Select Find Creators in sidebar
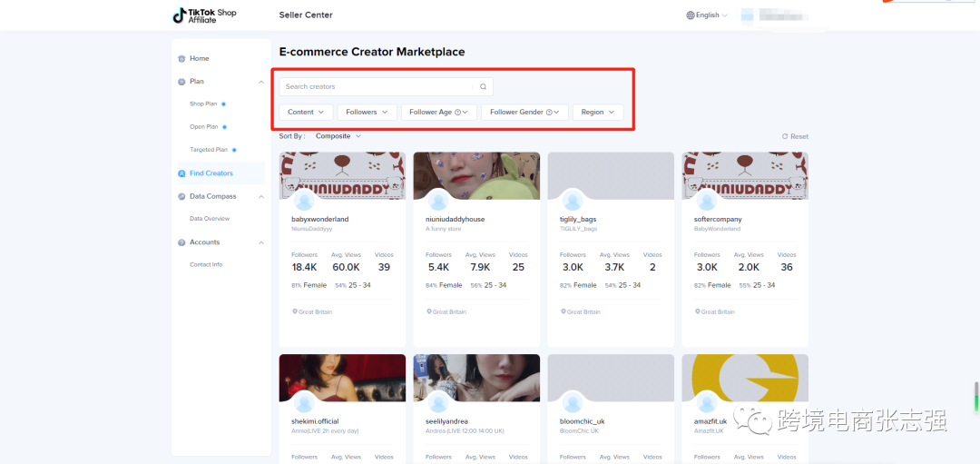This screenshot has height=464, width=980. point(211,173)
